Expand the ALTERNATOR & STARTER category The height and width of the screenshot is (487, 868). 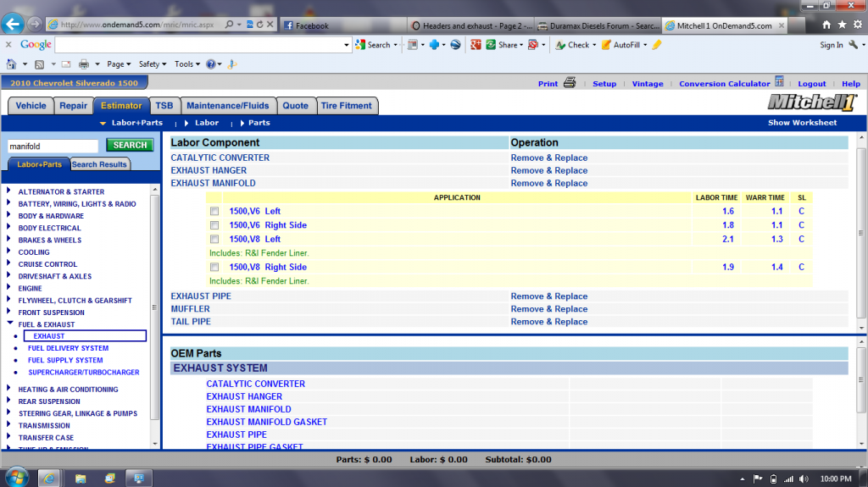(8, 191)
